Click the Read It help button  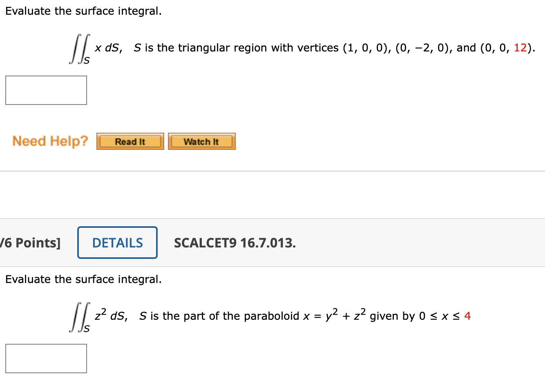(x=130, y=141)
